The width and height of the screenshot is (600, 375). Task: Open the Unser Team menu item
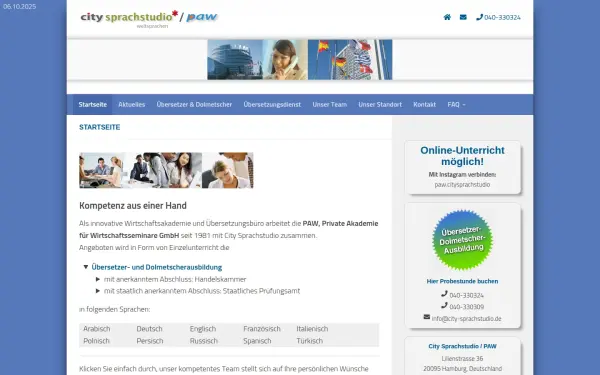(x=329, y=104)
